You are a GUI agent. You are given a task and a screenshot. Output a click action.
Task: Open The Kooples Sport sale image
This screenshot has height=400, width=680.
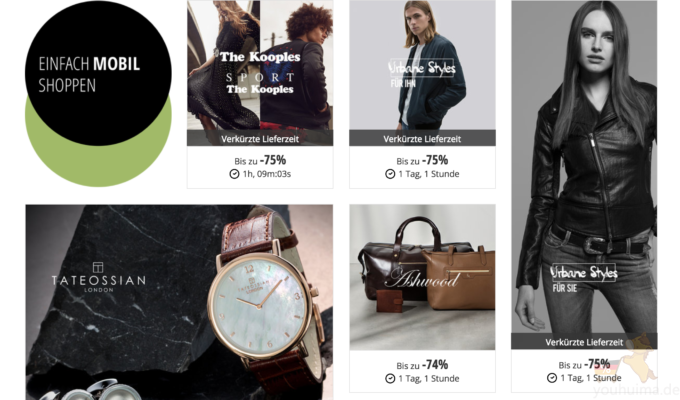(x=260, y=65)
